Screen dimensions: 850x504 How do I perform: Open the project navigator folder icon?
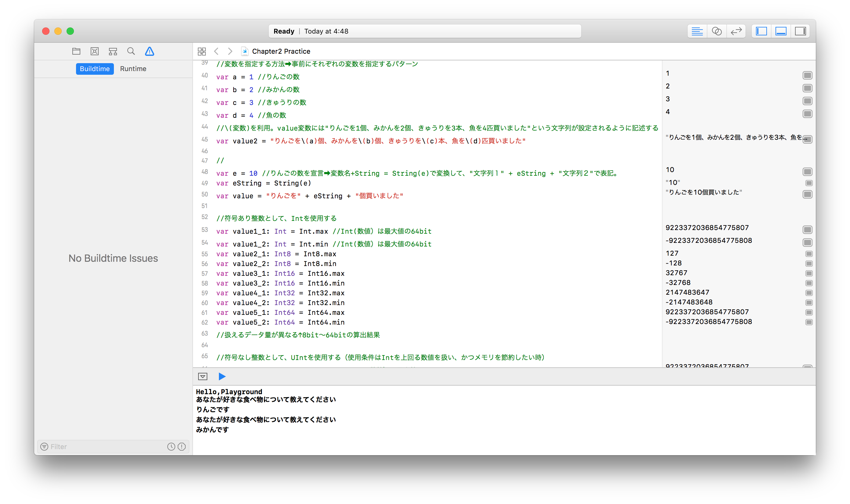(x=76, y=51)
